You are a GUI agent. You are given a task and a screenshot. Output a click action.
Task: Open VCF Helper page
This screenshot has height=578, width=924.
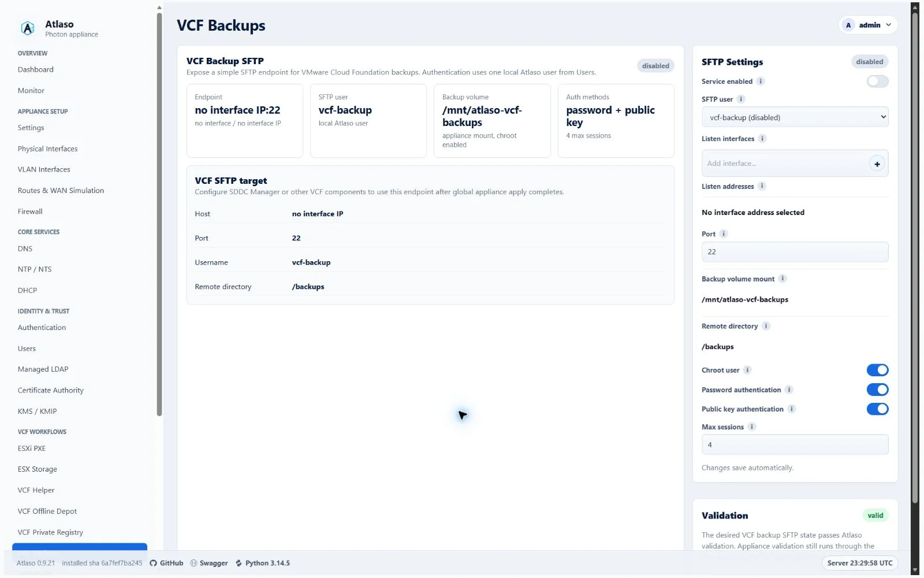[x=36, y=490]
